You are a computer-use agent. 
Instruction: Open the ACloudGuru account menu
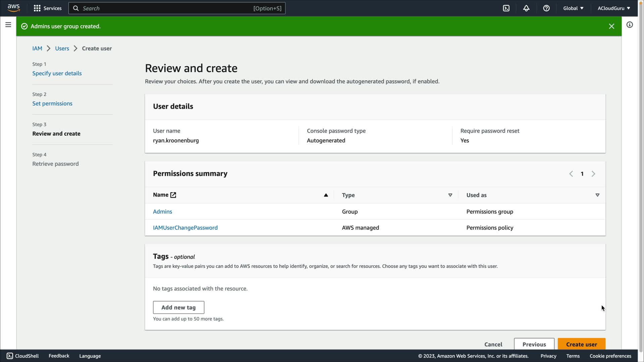click(613, 8)
